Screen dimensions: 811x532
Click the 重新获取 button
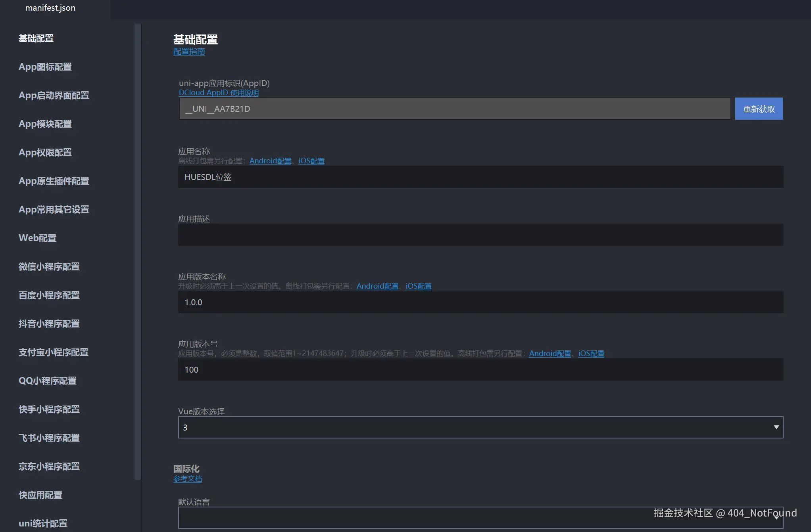point(758,109)
